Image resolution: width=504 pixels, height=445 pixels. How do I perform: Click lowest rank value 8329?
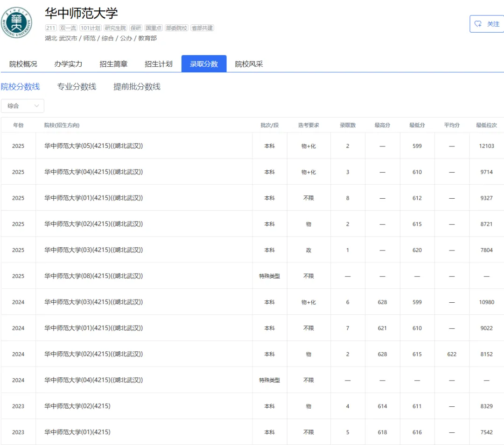coord(487,406)
